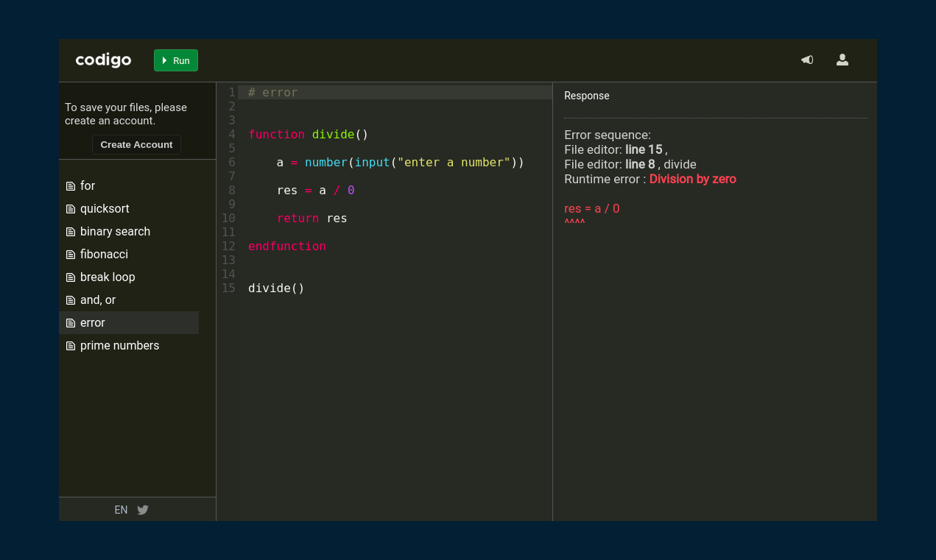This screenshot has height=560, width=936.
Task: Click the file icon beside prime numbers
Action: coord(71,346)
